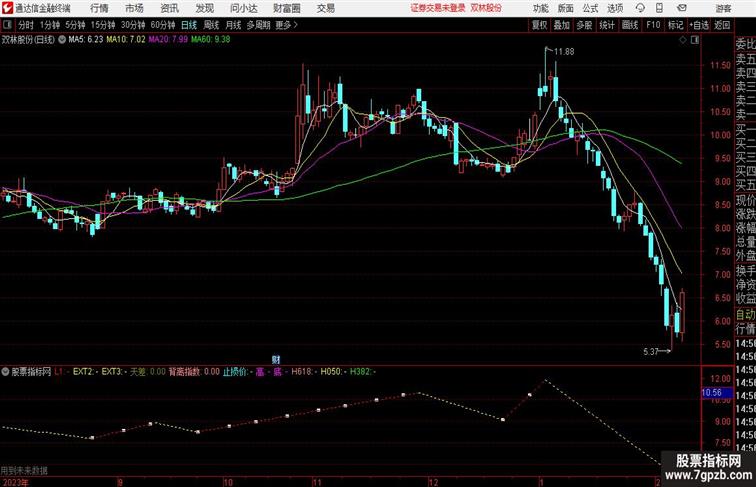Click the 11.88 high price label
Image resolution: width=756 pixels, height=487 pixels.
pos(565,51)
